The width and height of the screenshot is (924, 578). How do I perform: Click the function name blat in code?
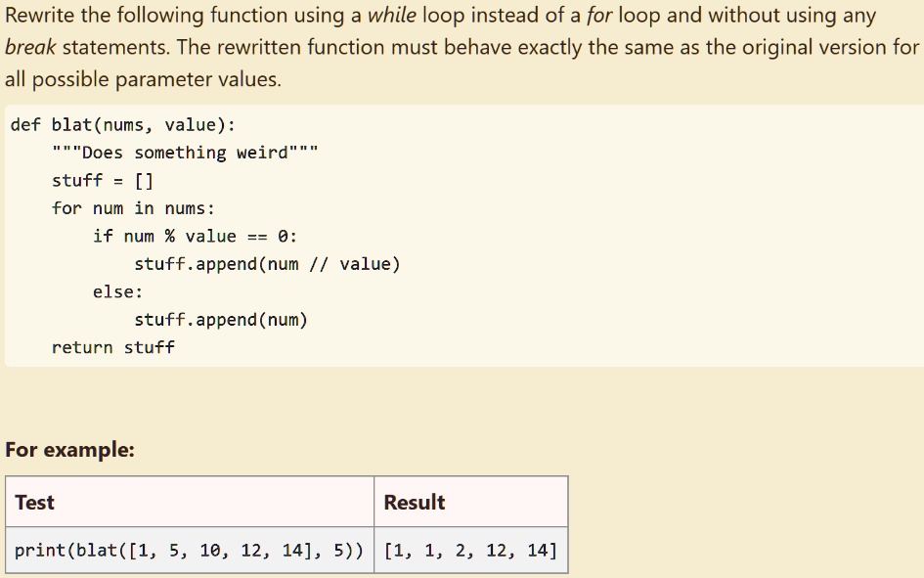[x=73, y=124]
